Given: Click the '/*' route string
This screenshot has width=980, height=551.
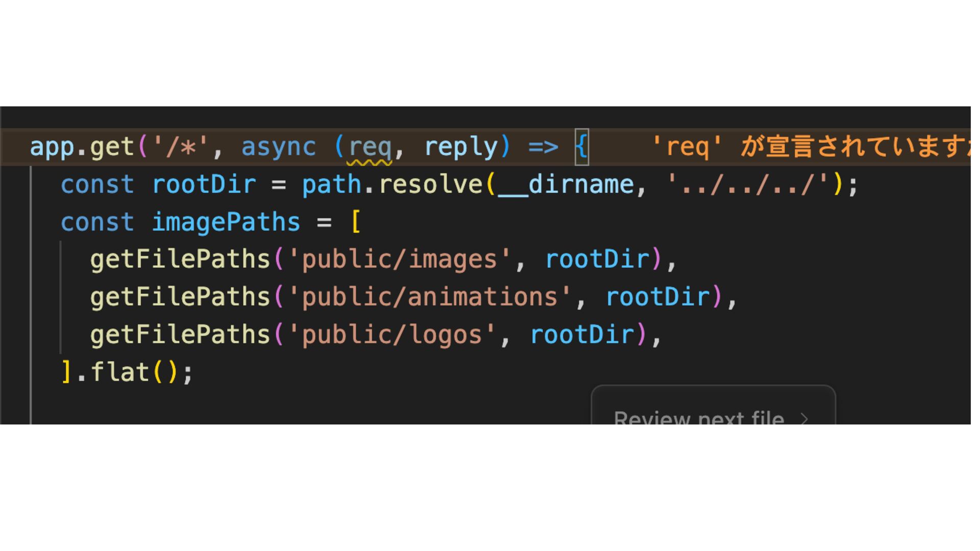Looking at the screenshot, I should click(x=180, y=147).
